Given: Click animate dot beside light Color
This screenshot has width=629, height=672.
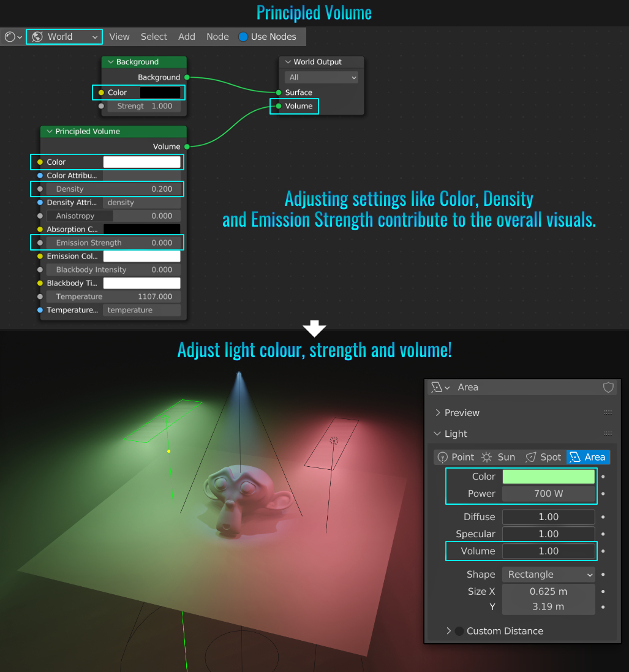Looking at the screenshot, I should (603, 477).
